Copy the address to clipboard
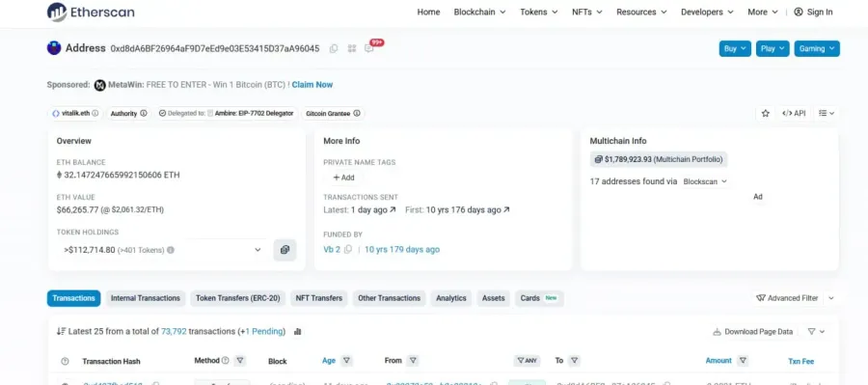 coord(334,49)
